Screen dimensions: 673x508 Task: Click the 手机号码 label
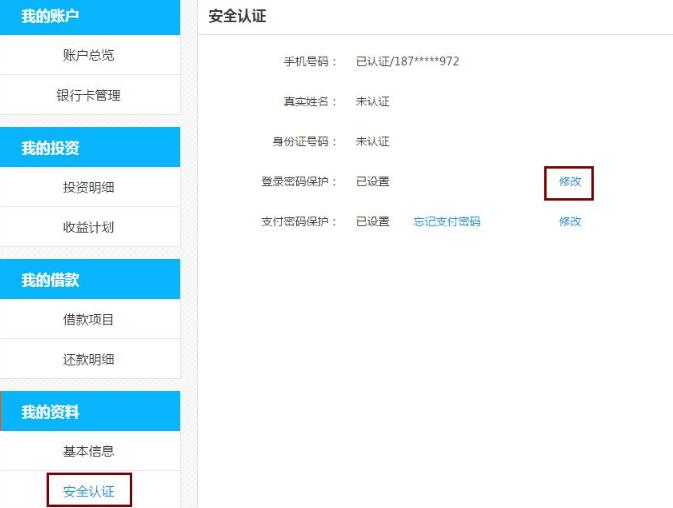(x=309, y=61)
